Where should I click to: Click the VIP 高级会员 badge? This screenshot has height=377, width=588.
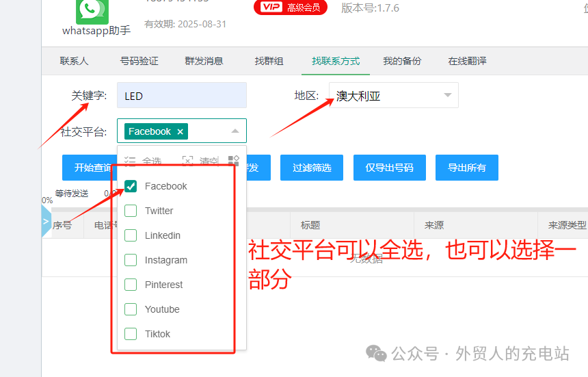pos(291,8)
